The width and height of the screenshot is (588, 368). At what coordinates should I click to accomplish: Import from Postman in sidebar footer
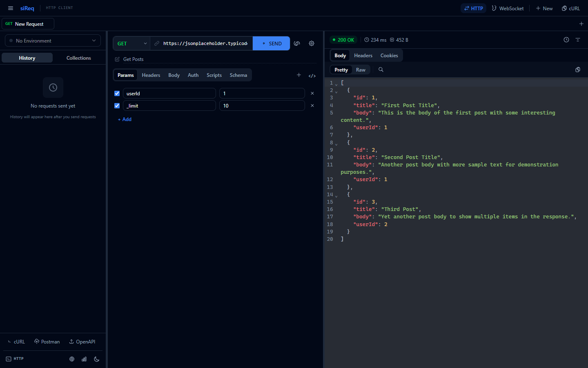coord(47,342)
